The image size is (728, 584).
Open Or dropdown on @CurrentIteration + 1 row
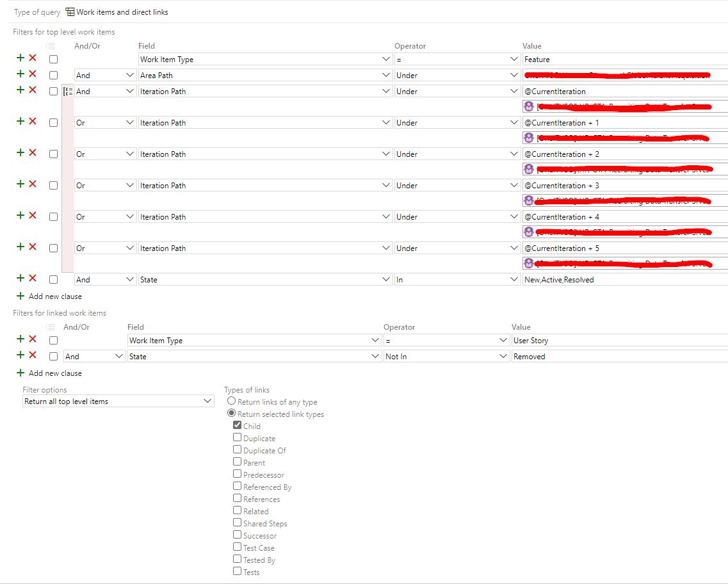tap(106, 122)
